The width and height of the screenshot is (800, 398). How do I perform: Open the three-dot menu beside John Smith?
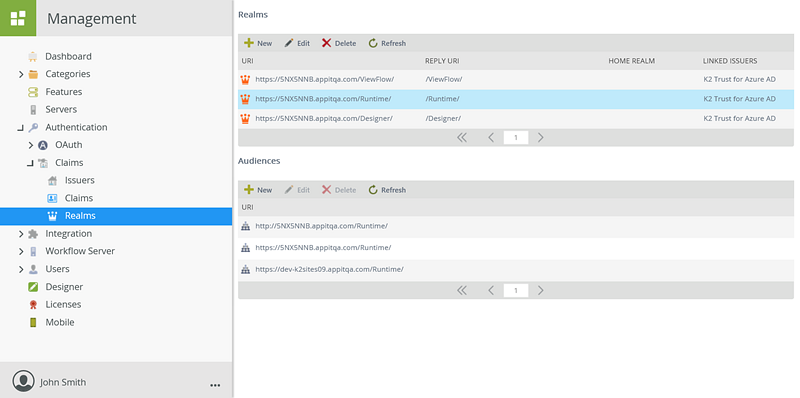coord(215,385)
